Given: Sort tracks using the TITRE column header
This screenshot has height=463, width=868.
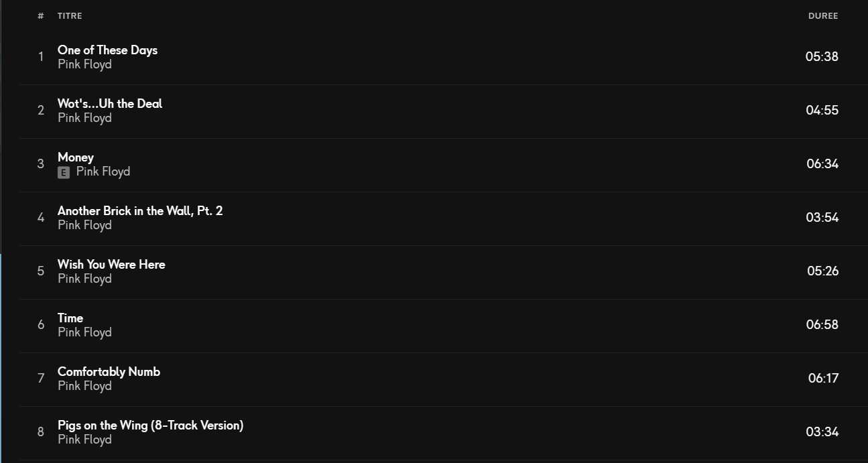Looking at the screenshot, I should 70,16.
